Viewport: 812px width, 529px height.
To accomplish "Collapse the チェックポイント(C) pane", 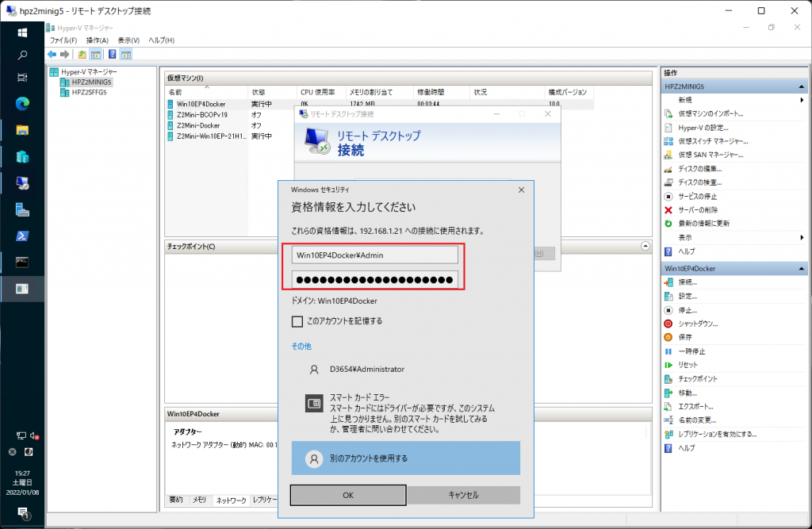I will 645,246.
